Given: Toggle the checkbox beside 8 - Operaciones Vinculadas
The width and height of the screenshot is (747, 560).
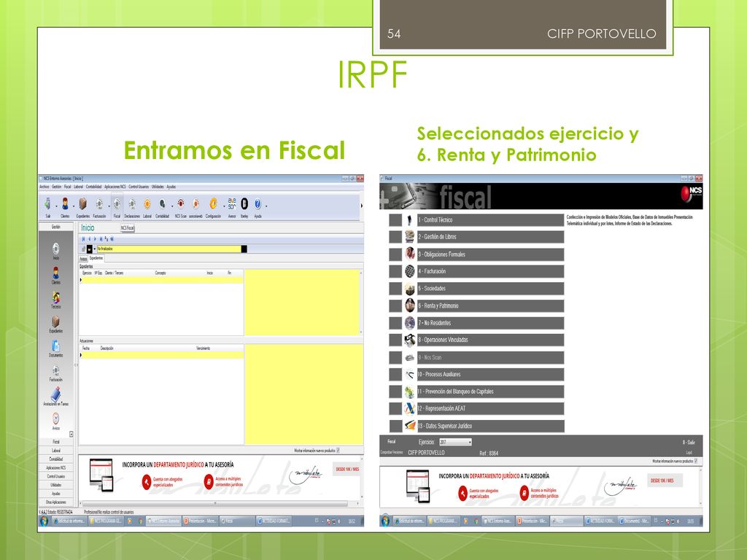Looking at the screenshot, I should click(x=395, y=340).
